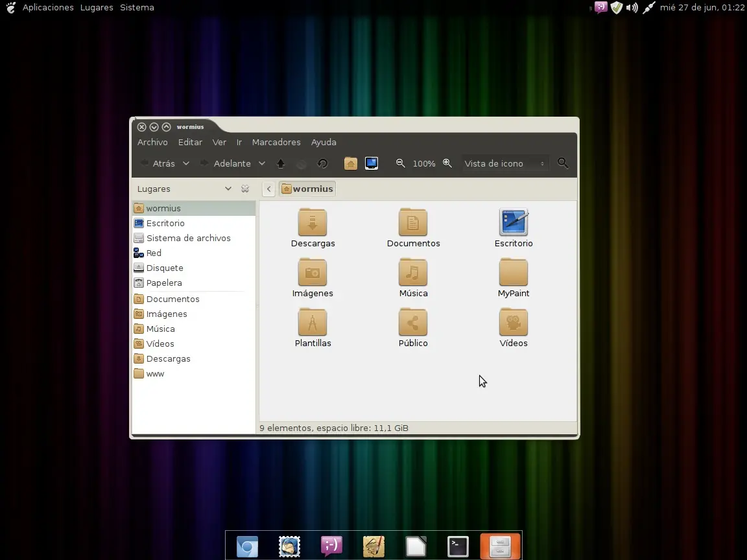Screen dimensions: 747x560
Task: Click the wormius breadcrumb button
Action: (307, 189)
